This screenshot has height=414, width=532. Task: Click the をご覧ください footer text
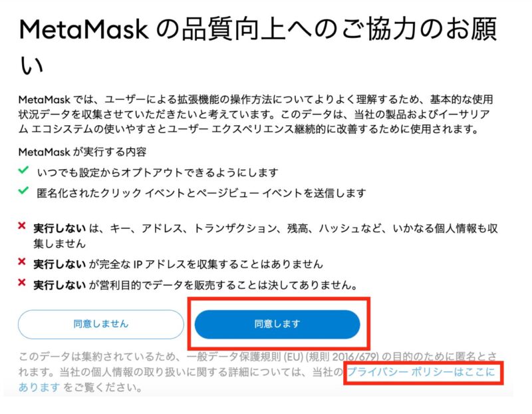pyautogui.click(x=103, y=387)
